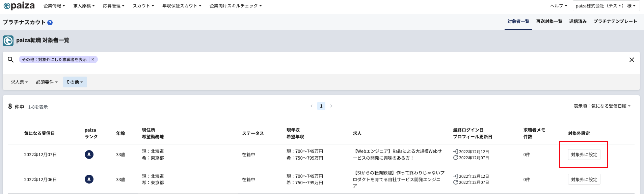Remove the その他：対象外にした求職者を表示 filter chip
This screenshot has height=194, width=644.
click(93, 59)
